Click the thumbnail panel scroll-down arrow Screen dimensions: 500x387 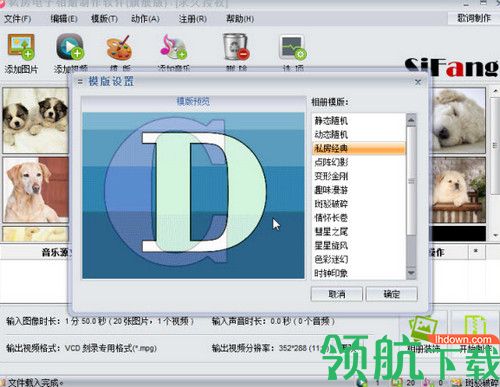pyautogui.click(x=495, y=236)
